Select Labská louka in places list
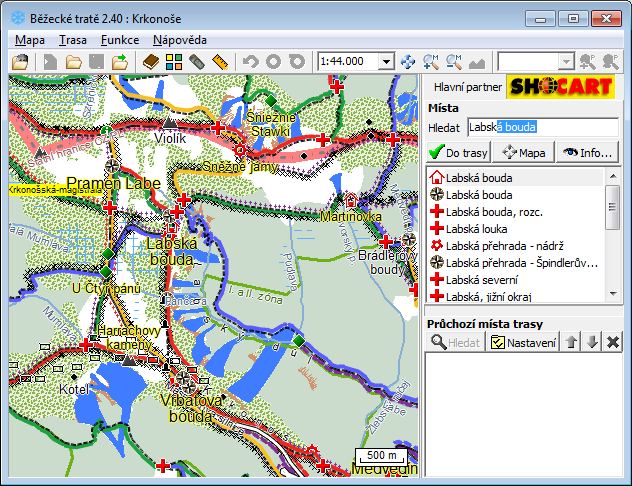 click(x=475, y=229)
